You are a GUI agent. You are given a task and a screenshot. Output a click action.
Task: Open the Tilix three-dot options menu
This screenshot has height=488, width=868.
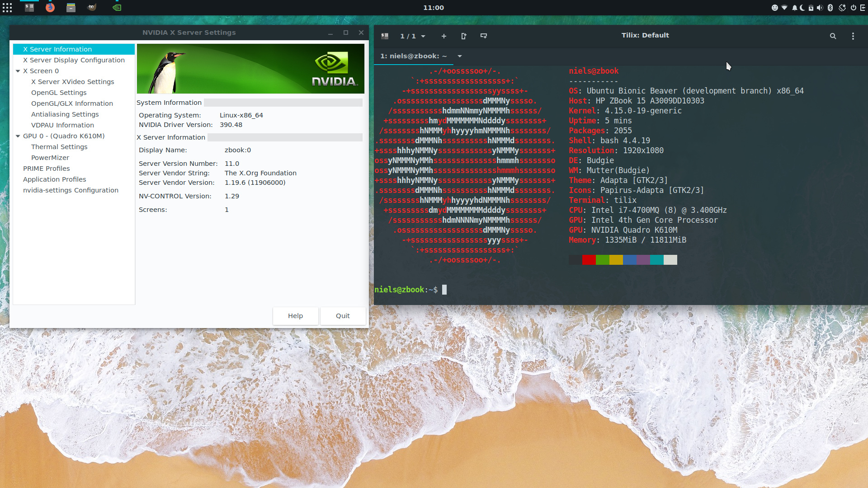pyautogui.click(x=853, y=36)
